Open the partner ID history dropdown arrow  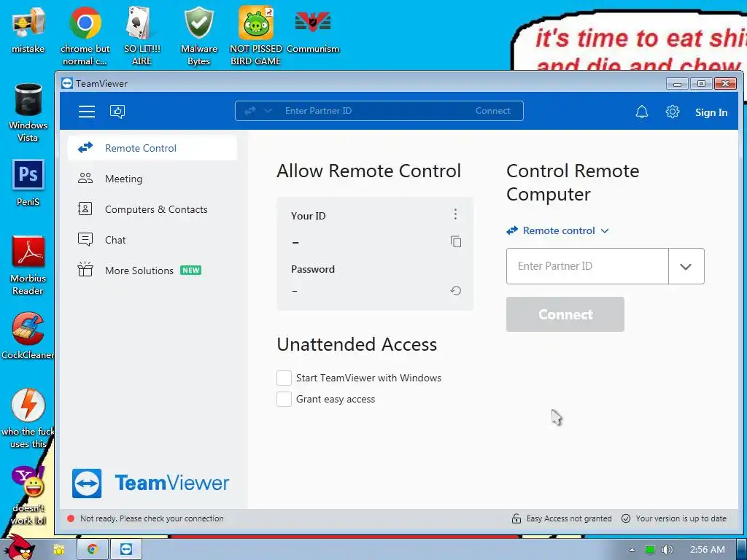(x=686, y=266)
